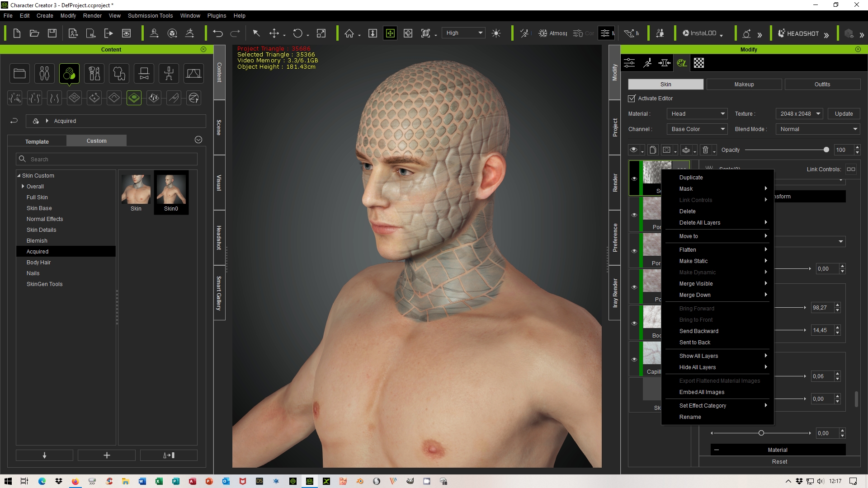This screenshot has height=488, width=868.
Task: Select the Skin thumbnail
Action: tap(136, 193)
